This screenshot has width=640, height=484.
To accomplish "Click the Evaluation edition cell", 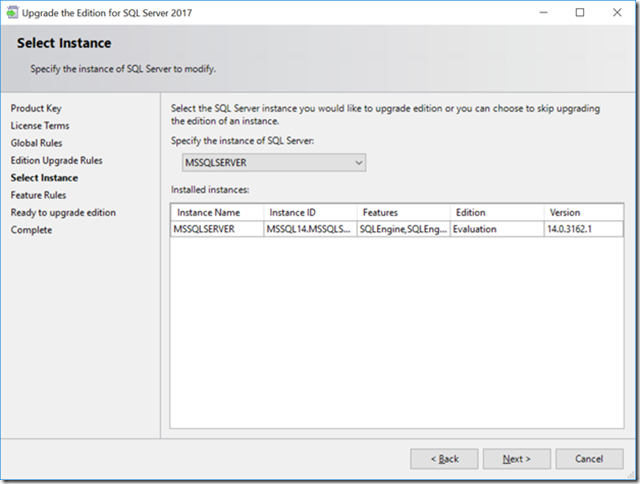I will tap(497, 229).
